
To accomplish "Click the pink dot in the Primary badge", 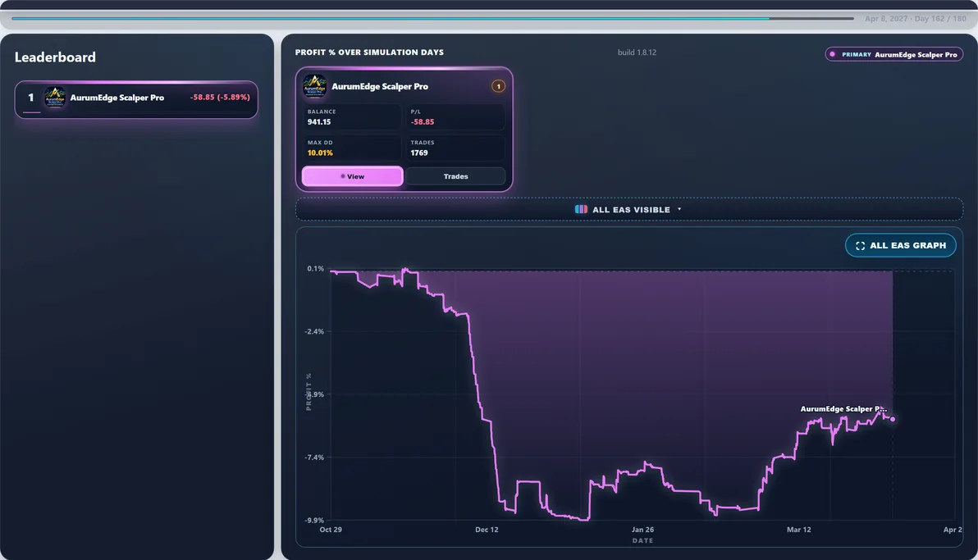I will [x=833, y=54].
